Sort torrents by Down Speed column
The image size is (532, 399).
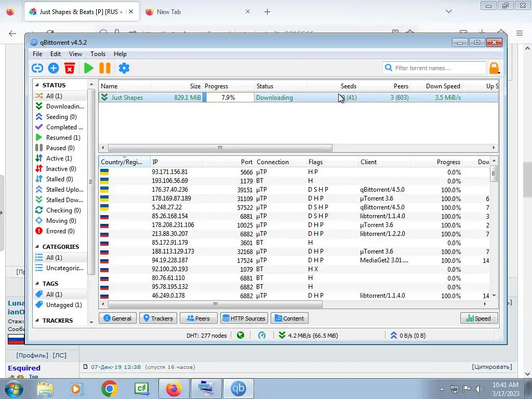pyautogui.click(x=436, y=86)
